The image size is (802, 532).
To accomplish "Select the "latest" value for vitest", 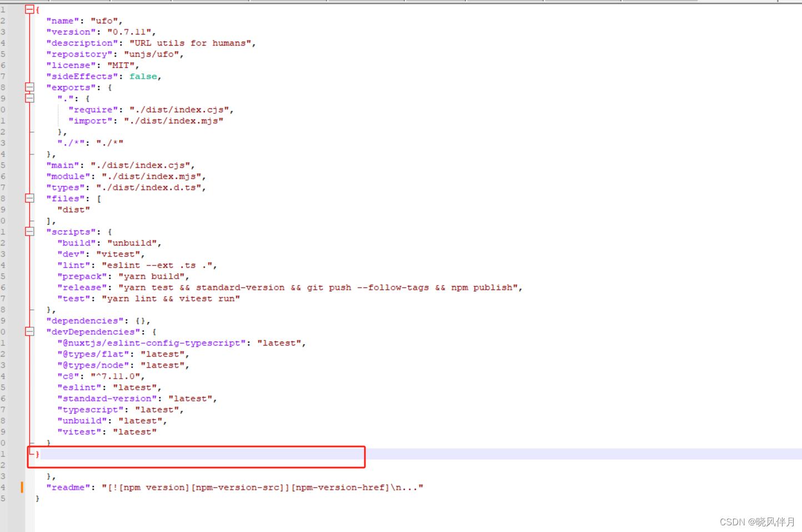I will coord(135,432).
